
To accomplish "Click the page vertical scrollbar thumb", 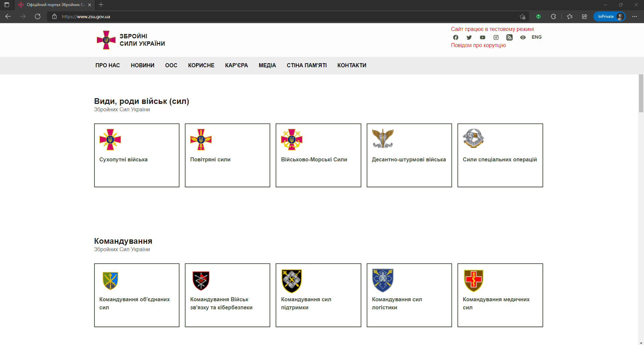I will pos(641,93).
